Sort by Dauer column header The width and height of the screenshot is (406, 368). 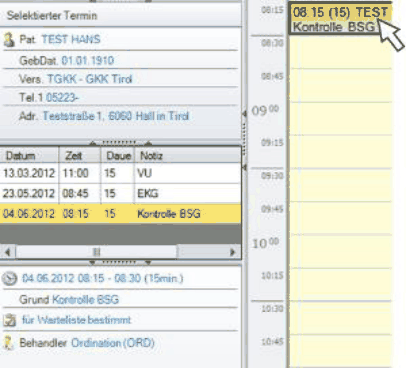click(118, 156)
